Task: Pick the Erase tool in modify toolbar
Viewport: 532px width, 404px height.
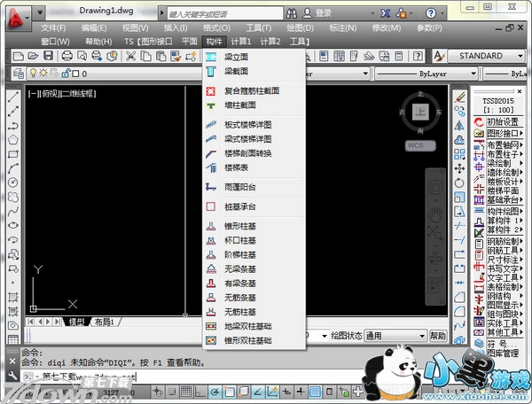Action: coord(459,97)
